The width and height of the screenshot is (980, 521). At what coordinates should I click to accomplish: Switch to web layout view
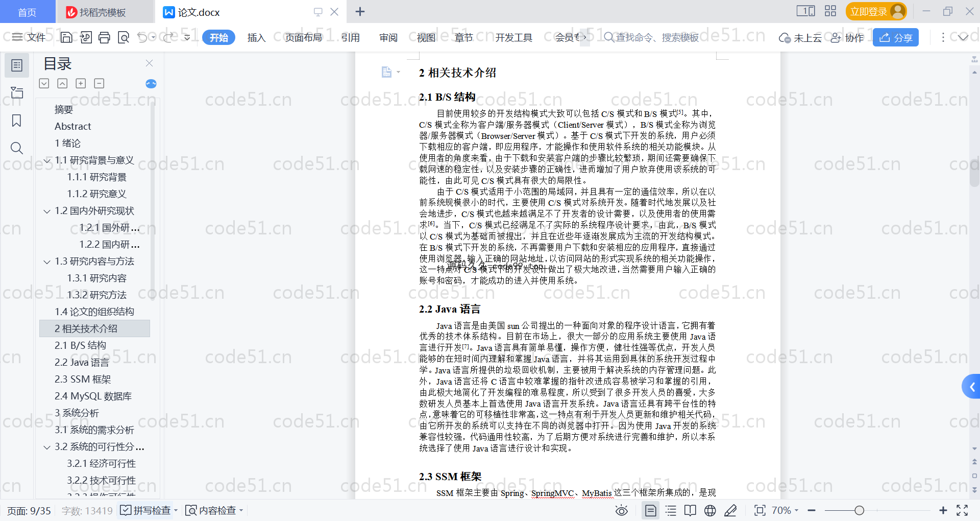(x=710, y=510)
